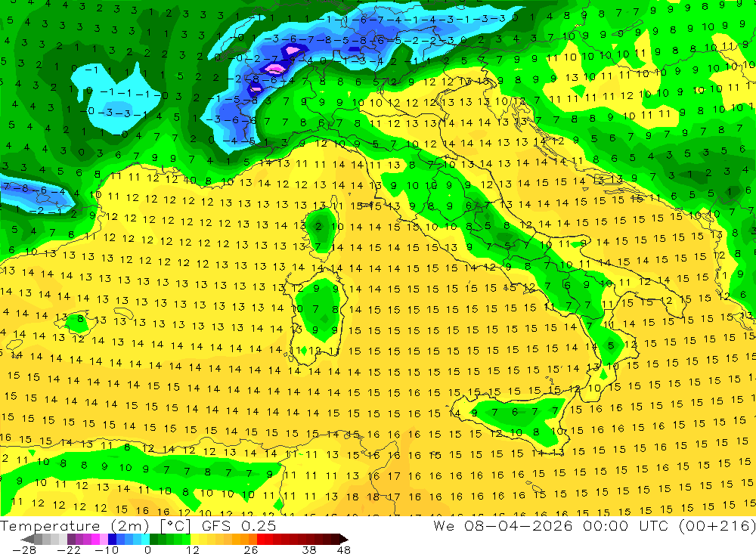Click the '00:00' time text
This screenshot has width=756, height=554.
pos(605,525)
